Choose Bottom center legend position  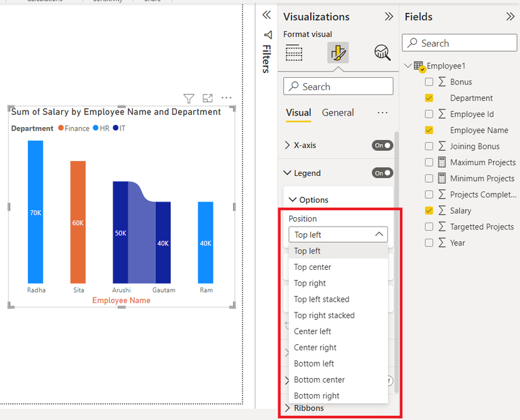[x=338, y=379]
